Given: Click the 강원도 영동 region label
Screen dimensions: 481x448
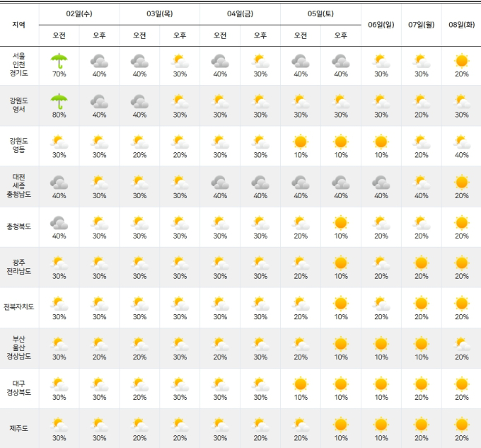Looking at the screenshot, I should (x=18, y=145).
